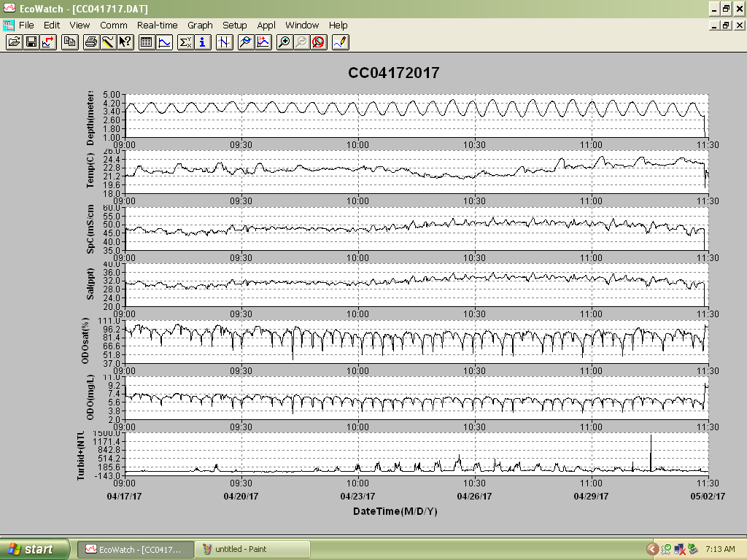Click the Windows start button
This screenshot has height=560, width=747.
click(x=34, y=549)
